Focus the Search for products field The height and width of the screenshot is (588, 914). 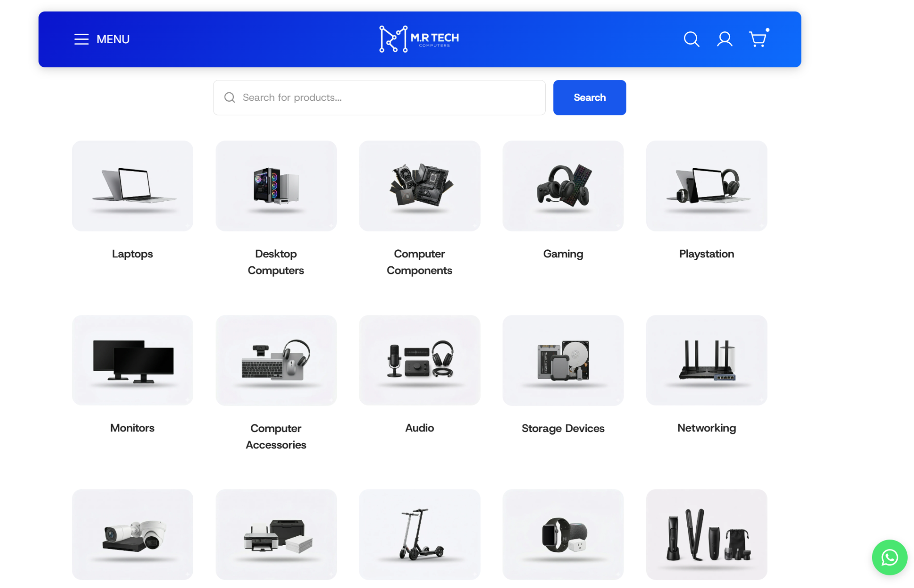point(379,98)
